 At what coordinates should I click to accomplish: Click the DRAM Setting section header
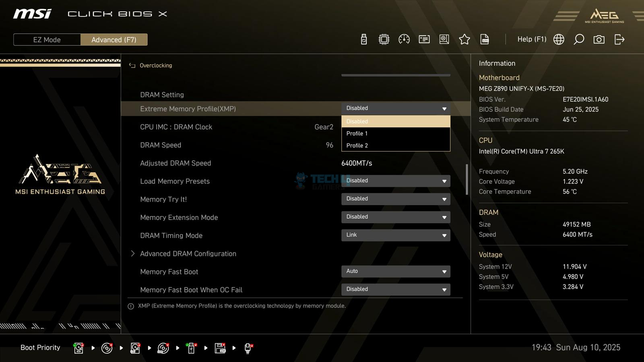162,95
